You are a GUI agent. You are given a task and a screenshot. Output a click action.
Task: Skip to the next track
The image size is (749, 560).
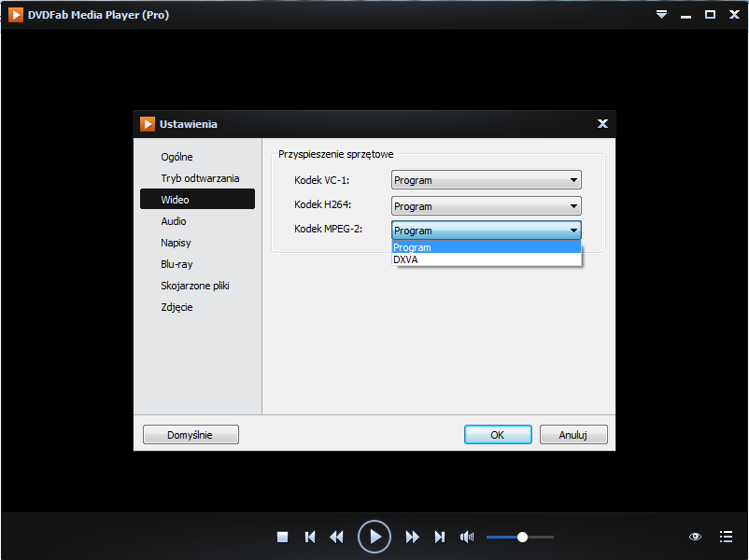(440, 537)
